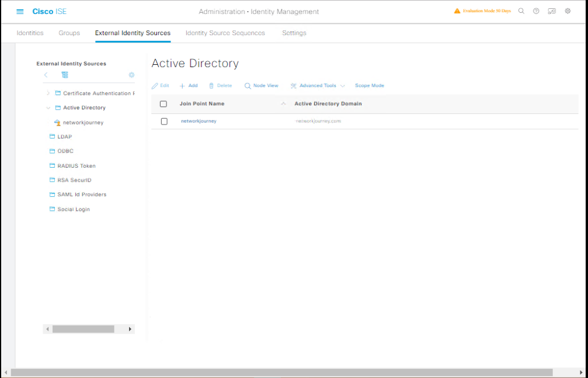Open the sidebar gear options icon
This screenshot has width=588, height=378.
pos(131,75)
